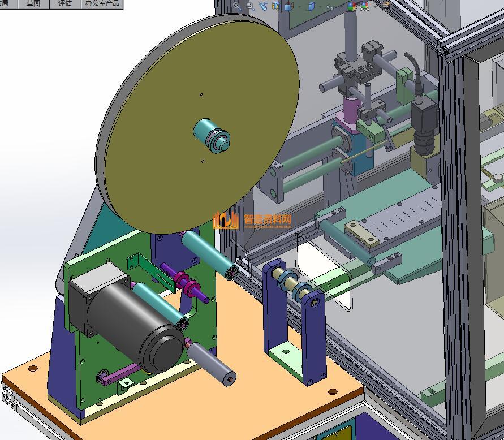This screenshot has width=504, height=440.
Task: Open View Settings monitor icon
Action: point(386,6)
